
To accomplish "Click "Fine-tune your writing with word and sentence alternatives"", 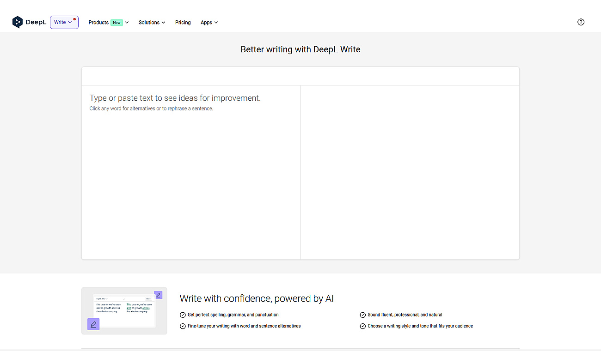I will pos(244,326).
